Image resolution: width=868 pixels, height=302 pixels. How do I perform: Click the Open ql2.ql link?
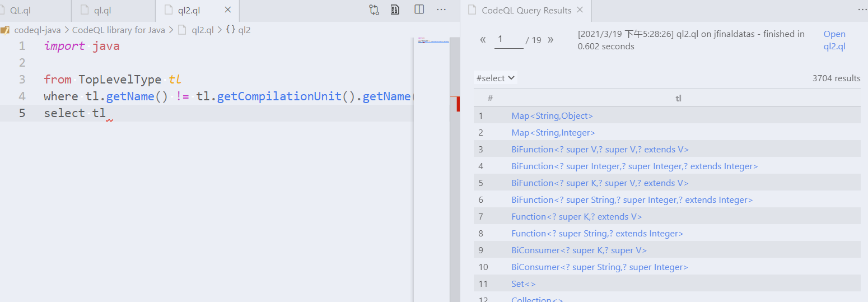[834, 40]
